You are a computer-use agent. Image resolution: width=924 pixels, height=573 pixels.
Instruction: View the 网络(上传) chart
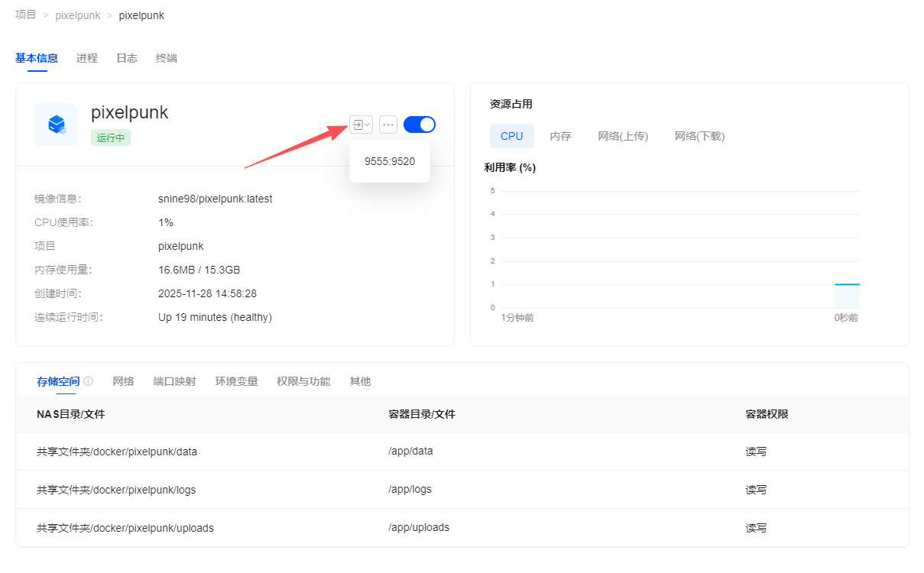623,136
